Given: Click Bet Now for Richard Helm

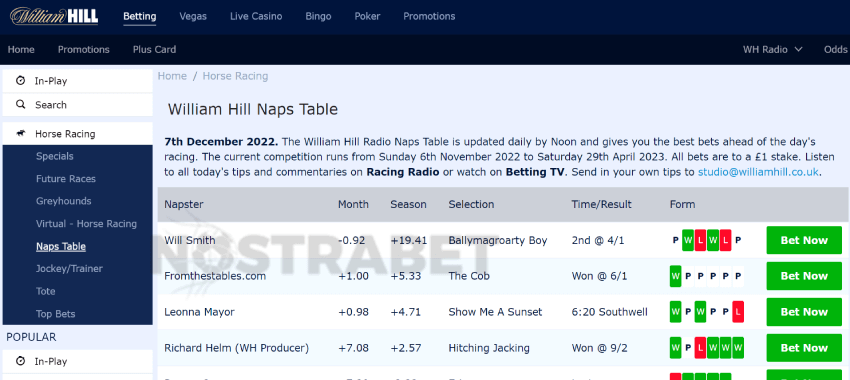Looking at the screenshot, I should [804, 347].
